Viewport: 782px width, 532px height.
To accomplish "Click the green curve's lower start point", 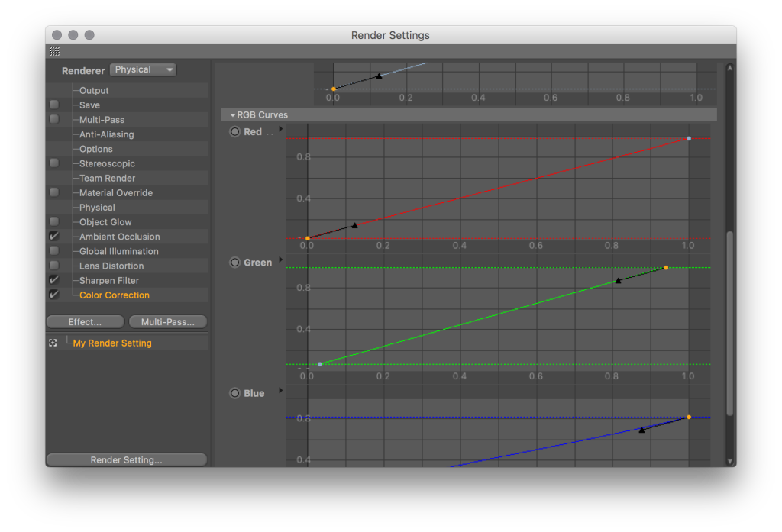I will 320,364.
